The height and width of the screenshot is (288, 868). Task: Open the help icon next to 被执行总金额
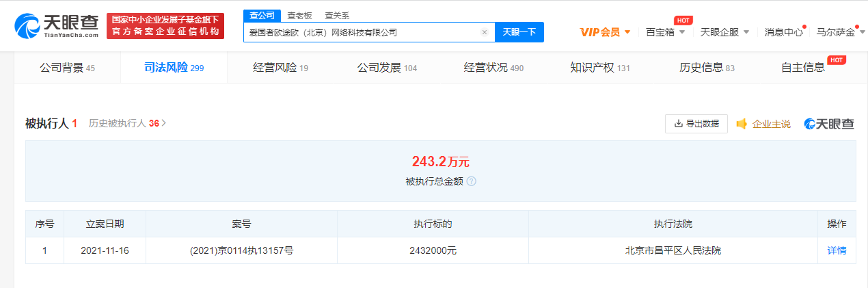pos(472,182)
